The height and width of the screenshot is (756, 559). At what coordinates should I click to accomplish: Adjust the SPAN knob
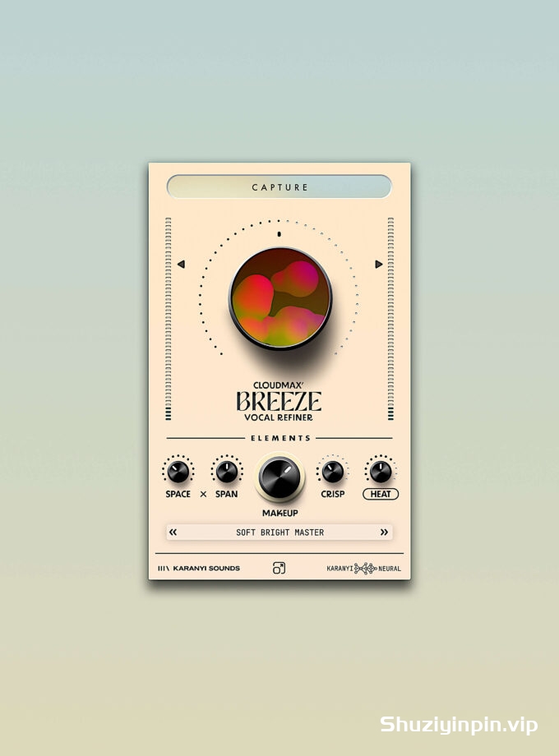[x=226, y=472]
